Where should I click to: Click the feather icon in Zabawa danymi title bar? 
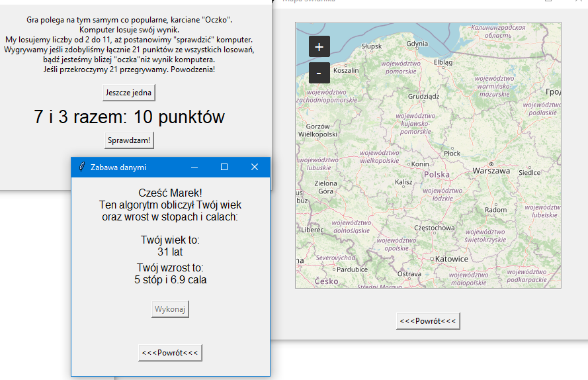81,167
